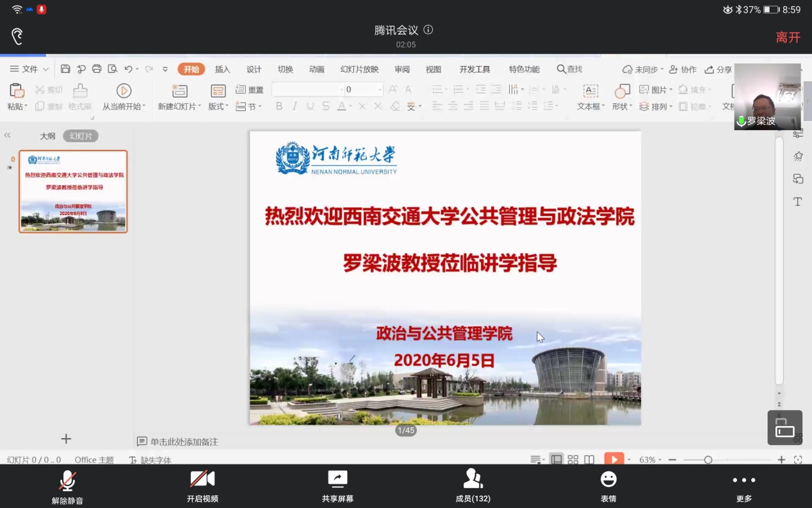Open 共享屏幕 screen sharing
The height and width of the screenshot is (508, 812).
pyautogui.click(x=337, y=486)
